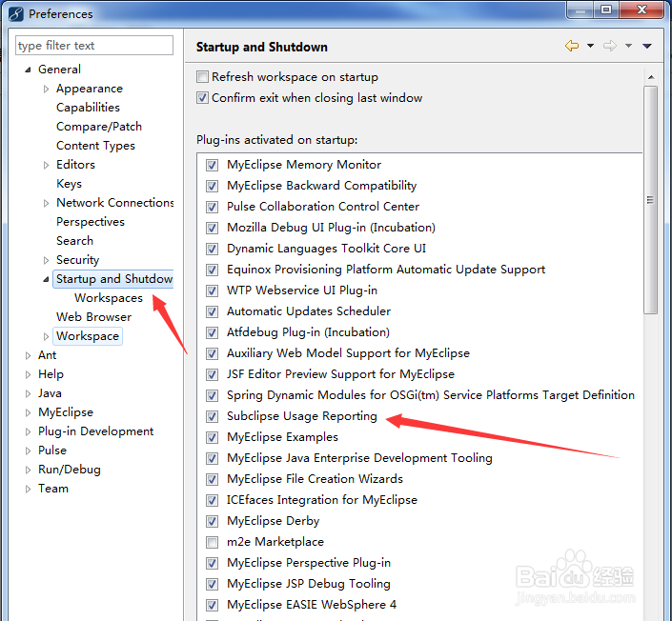
Task: Uncheck Dynamic Languages Toolkit Core UI
Action: point(212,249)
